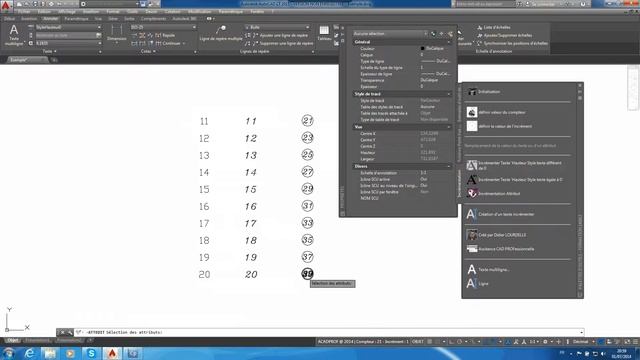Open the Aucune sélection dropdown in Properties
640x360 pixels.
click(390, 33)
